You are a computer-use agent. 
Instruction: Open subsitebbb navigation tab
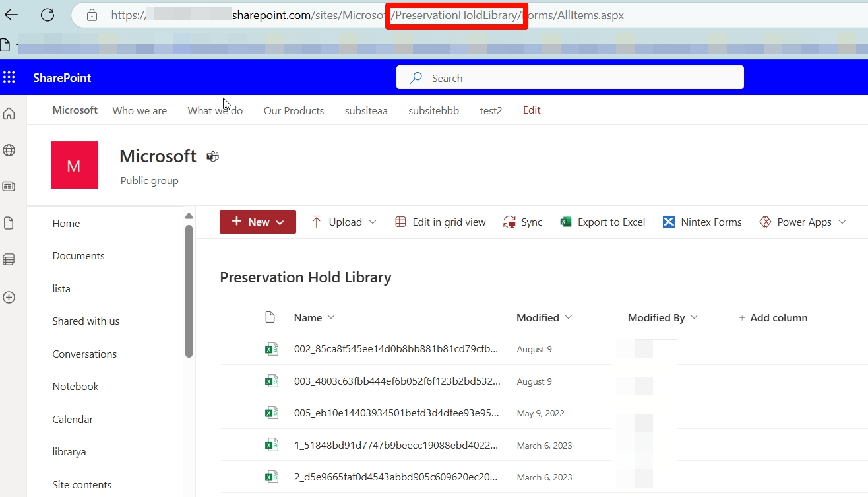coord(433,110)
